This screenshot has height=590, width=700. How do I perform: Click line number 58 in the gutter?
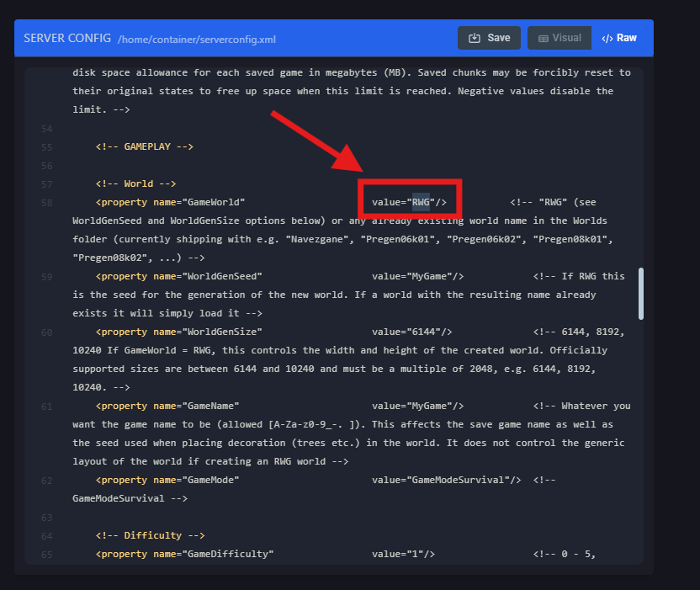[46, 203]
